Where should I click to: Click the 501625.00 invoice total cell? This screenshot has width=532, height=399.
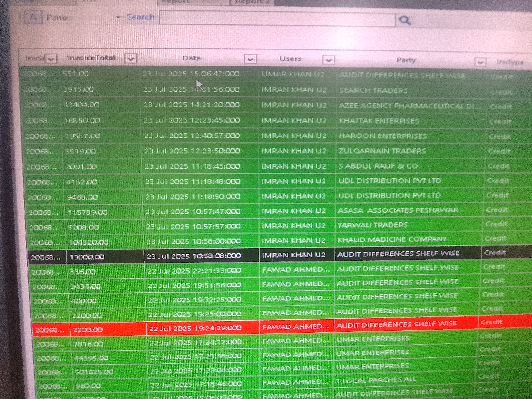click(94, 372)
